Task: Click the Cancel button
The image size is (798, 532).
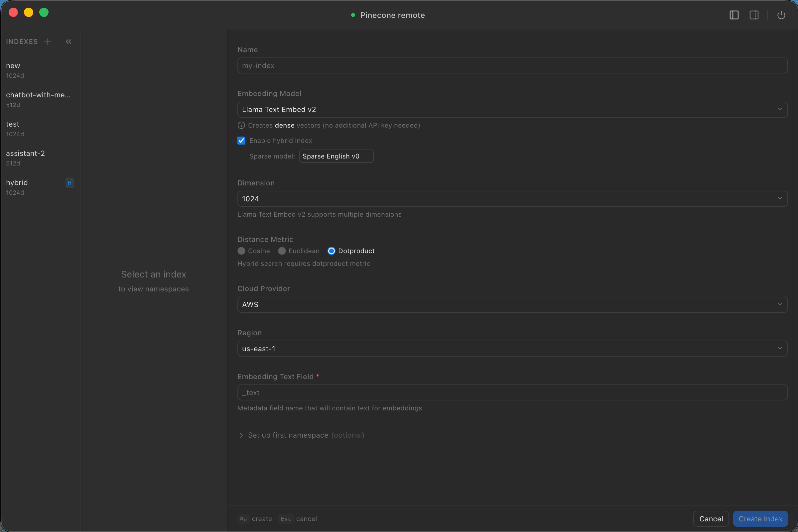Action: [711, 518]
